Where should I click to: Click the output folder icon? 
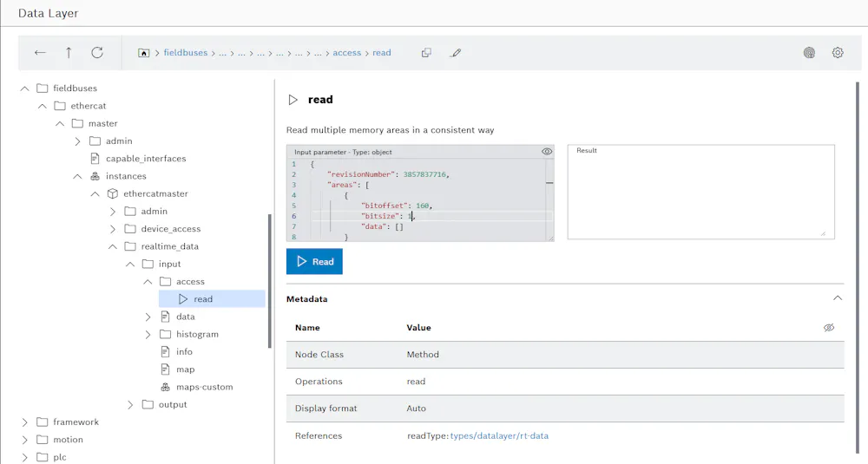(148, 404)
